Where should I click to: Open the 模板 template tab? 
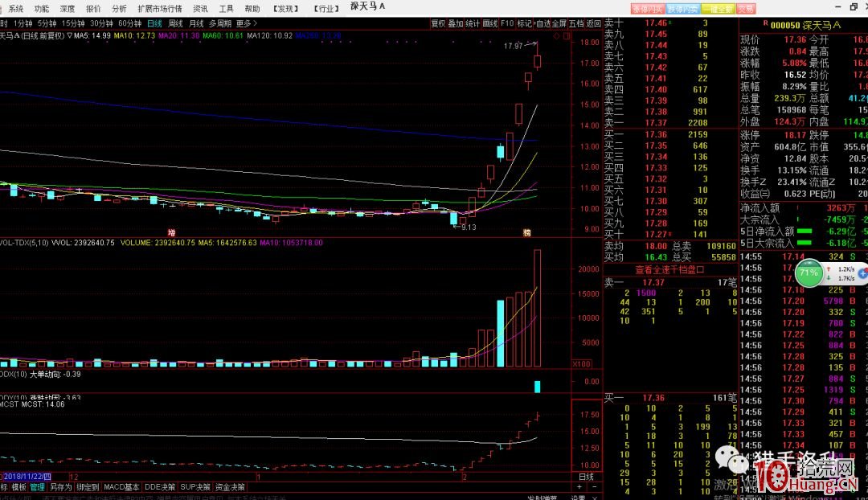18,487
